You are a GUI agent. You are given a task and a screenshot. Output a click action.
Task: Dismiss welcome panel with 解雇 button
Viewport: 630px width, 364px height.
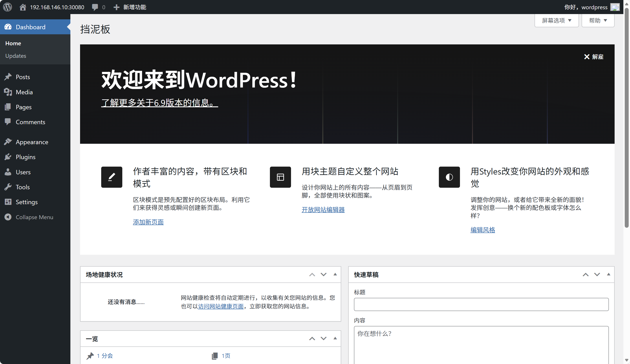pos(593,57)
